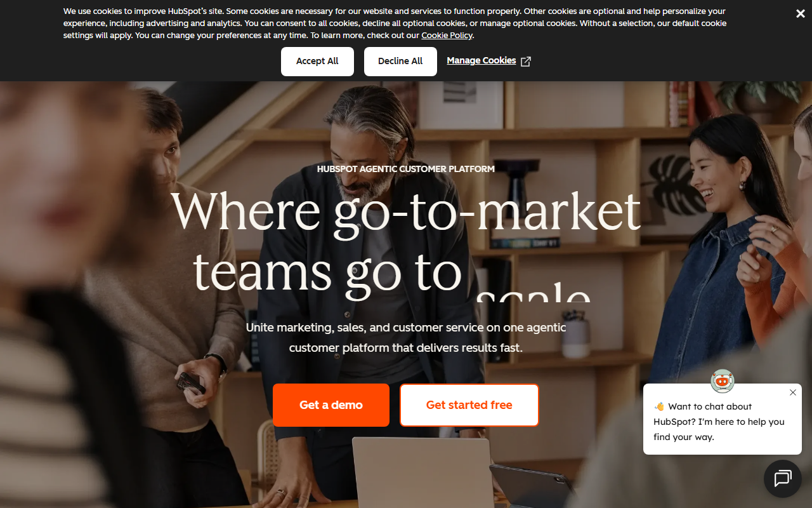
Task: Click the external-link icon beside Manage Cookies
Action: (x=525, y=62)
